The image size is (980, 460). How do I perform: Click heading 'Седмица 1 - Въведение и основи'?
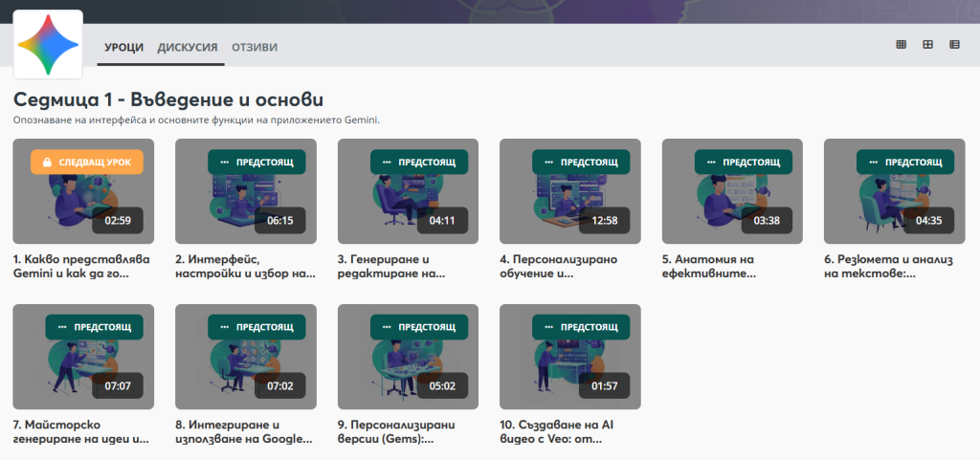(x=168, y=99)
